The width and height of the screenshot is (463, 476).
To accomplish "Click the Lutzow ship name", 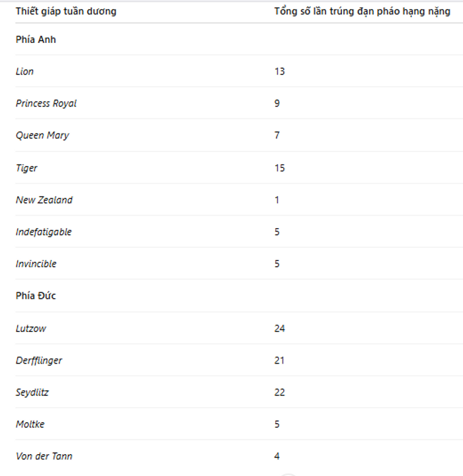I will (31, 329).
